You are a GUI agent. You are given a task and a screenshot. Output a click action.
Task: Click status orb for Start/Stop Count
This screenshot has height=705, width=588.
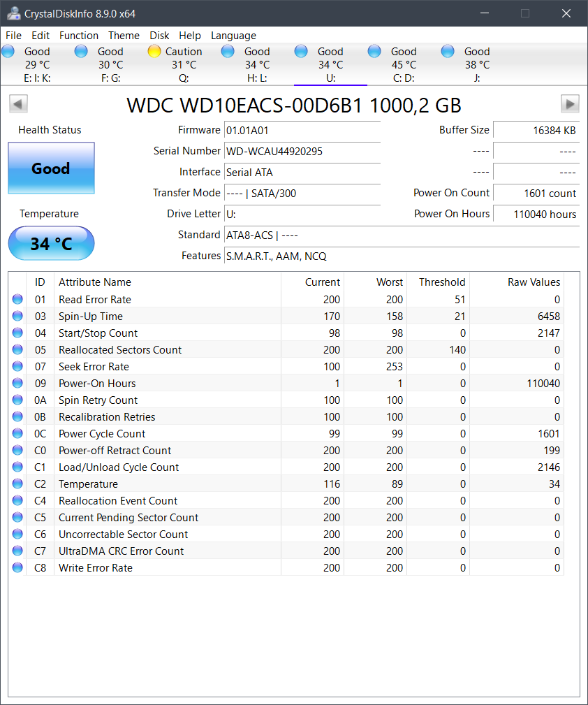(17, 333)
